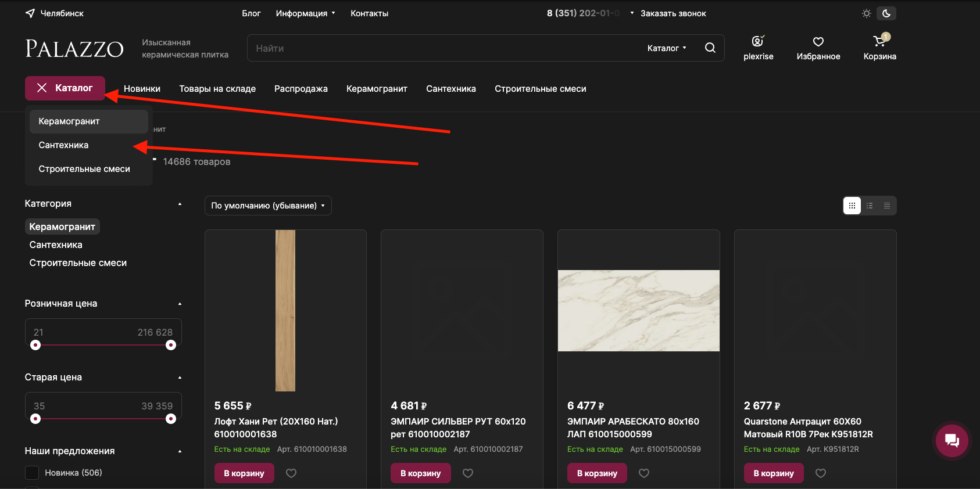The image size is (980, 489).
Task: Close the Каталог menu with X button
Action: click(42, 88)
